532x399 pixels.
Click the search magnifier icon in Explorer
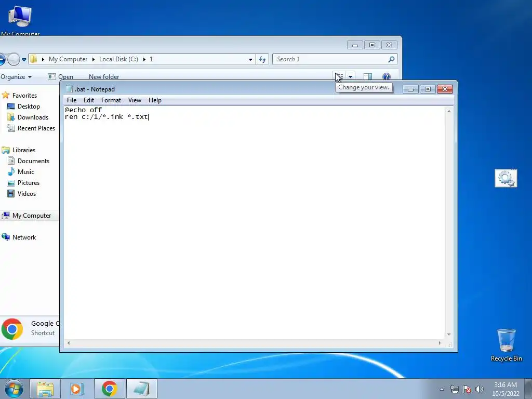pyautogui.click(x=391, y=59)
